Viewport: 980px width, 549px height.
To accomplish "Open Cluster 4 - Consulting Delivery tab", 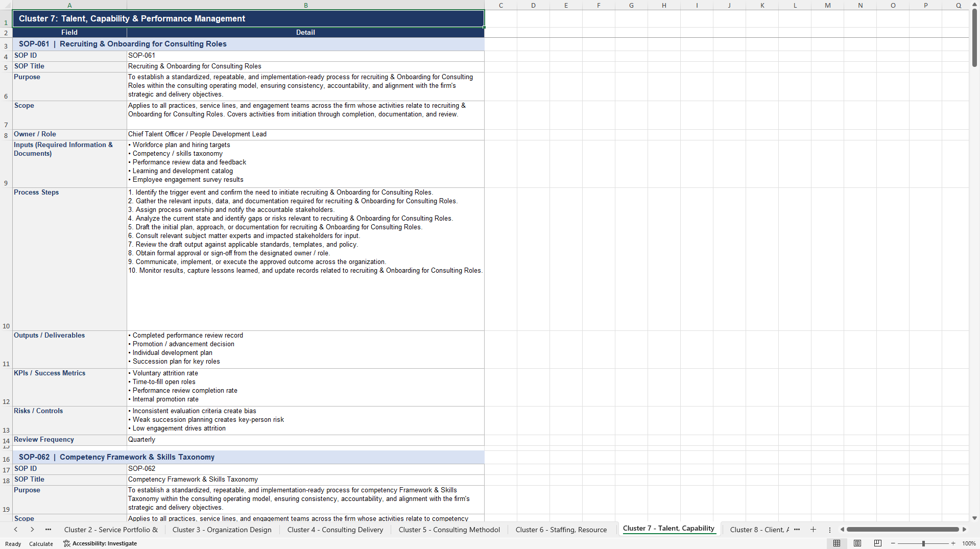I will coord(335,530).
